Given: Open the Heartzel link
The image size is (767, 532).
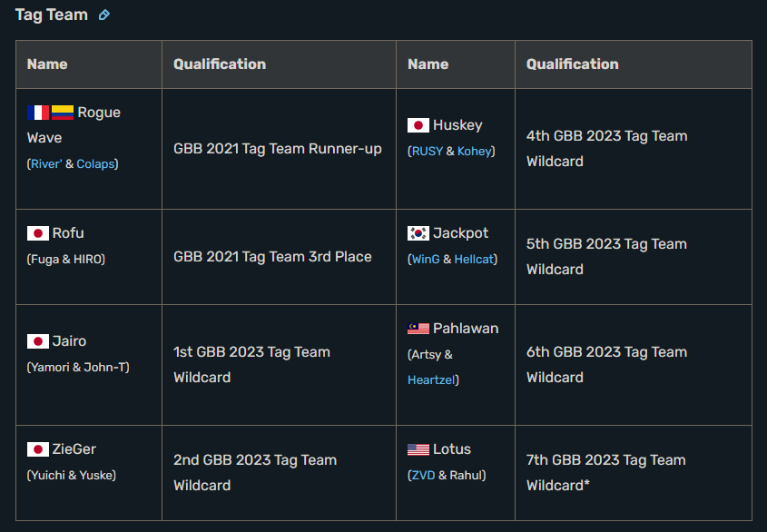Looking at the screenshot, I should 431,380.
